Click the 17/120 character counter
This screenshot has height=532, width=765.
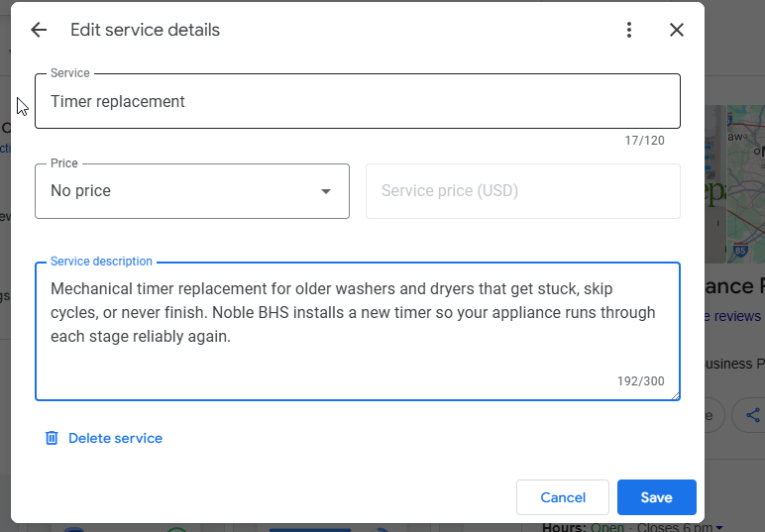pyautogui.click(x=644, y=141)
